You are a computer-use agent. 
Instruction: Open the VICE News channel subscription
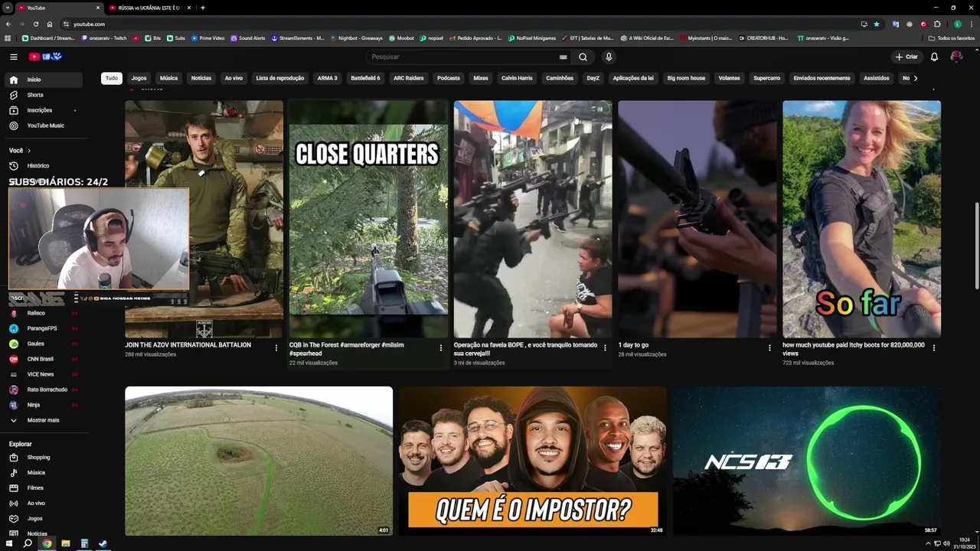43,374
